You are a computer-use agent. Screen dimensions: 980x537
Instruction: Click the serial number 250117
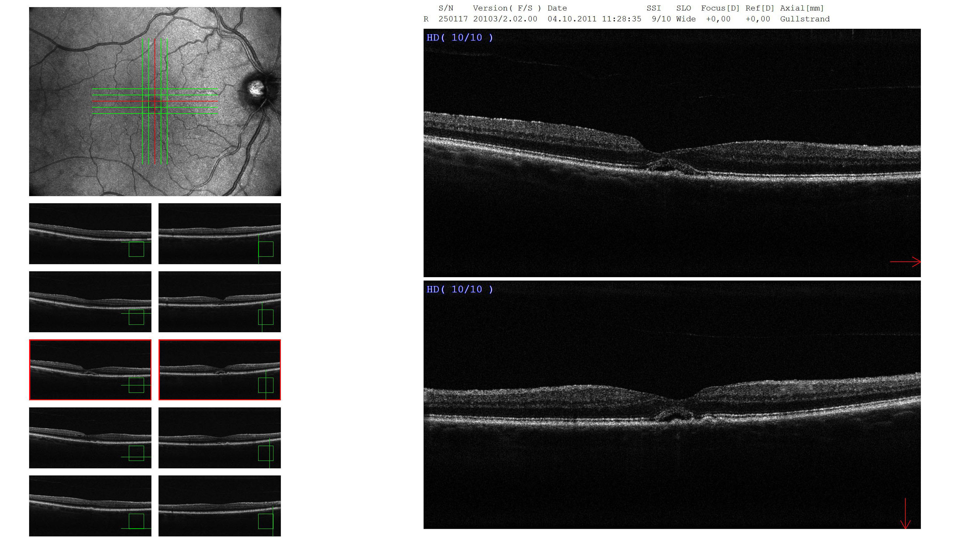click(453, 19)
